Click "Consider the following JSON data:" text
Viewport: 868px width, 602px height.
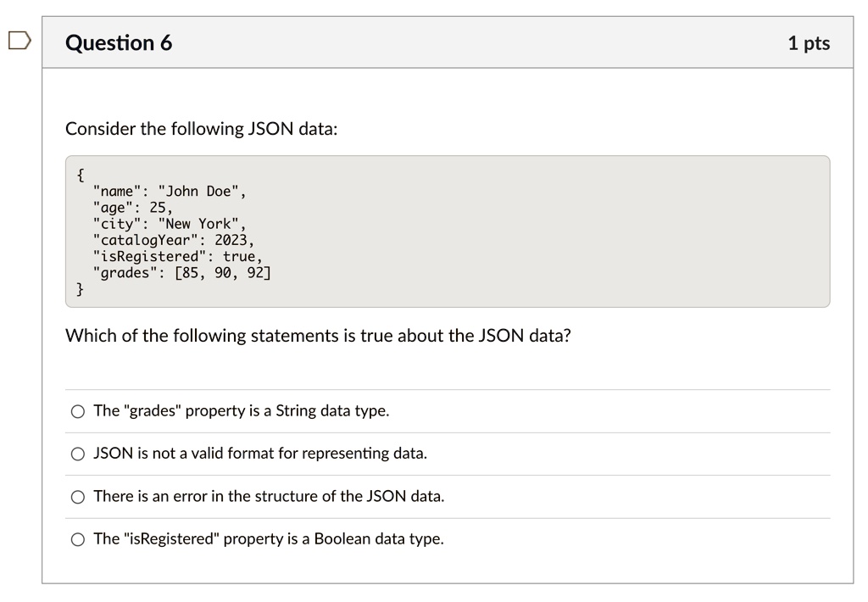click(x=202, y=129)
